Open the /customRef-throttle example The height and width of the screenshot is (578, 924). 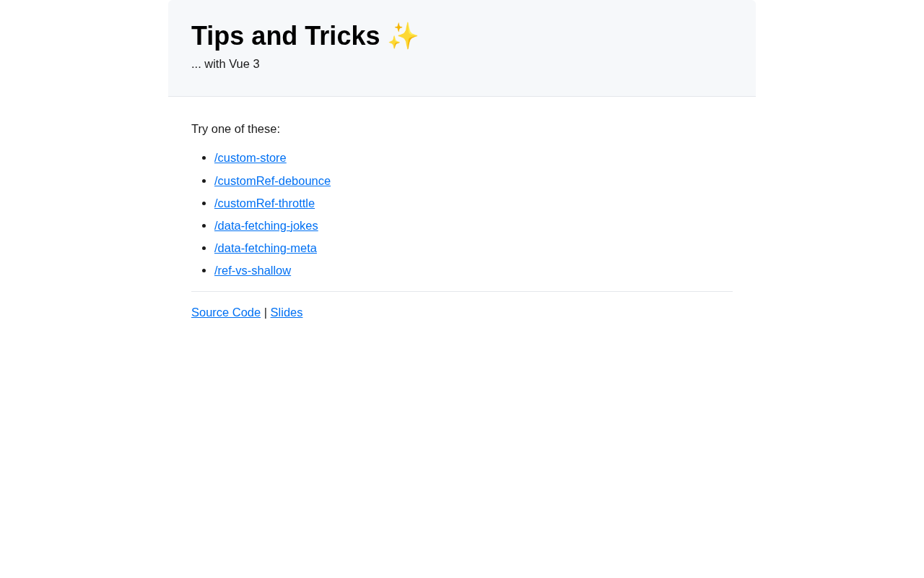(264, 203)
